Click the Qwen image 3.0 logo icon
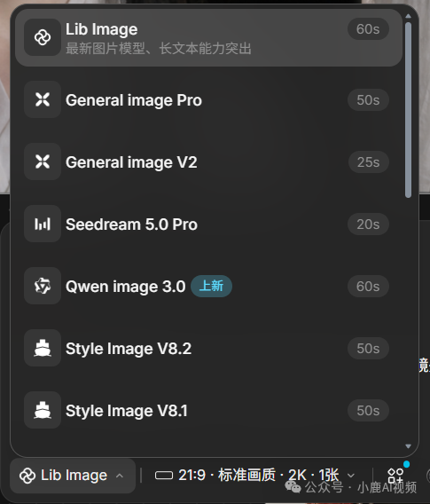This screenshot has height=504, width=430. pos(43,286)
